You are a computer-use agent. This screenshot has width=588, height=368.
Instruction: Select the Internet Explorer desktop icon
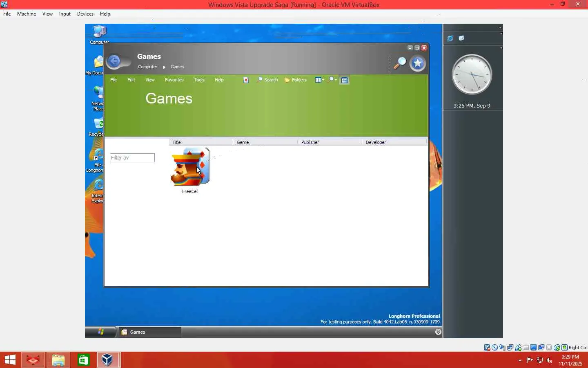point(97,191)
